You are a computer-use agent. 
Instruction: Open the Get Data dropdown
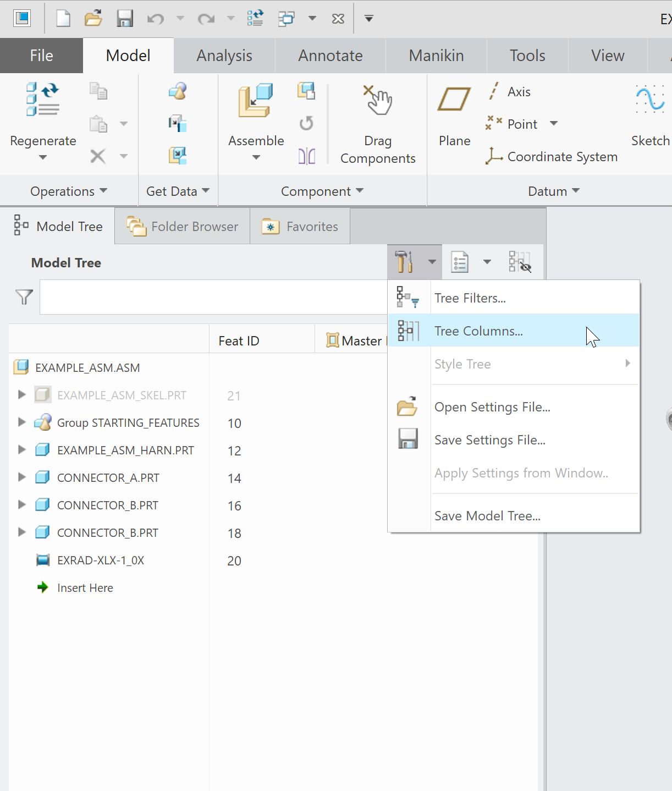(177, 191)
